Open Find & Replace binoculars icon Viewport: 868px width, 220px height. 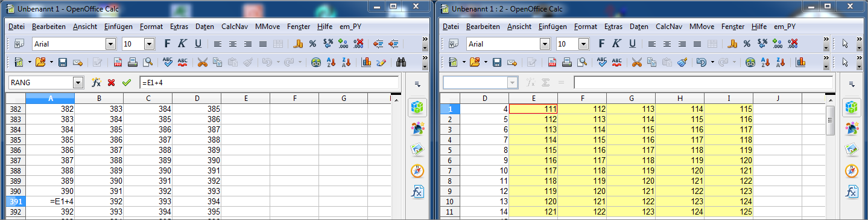(401, 62)
